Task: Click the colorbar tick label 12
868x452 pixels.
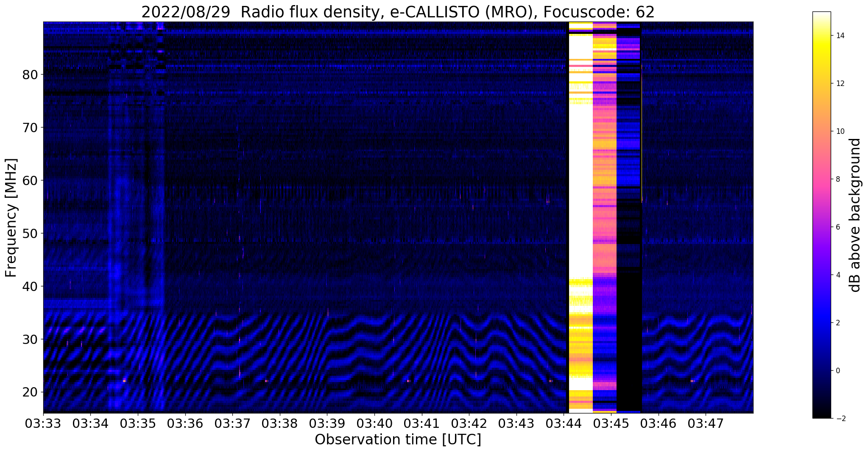Action: [x=840, y=83]
